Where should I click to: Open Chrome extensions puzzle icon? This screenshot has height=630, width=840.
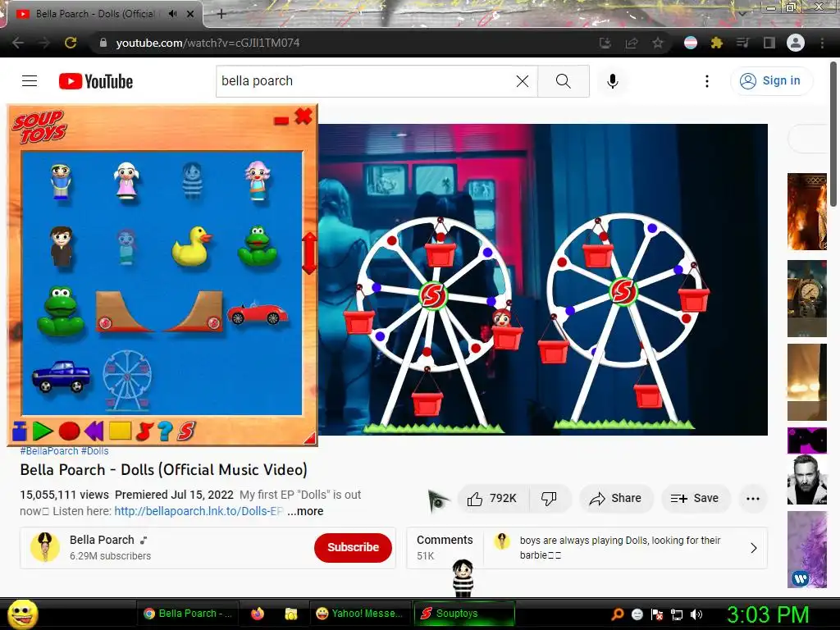point(717,43)
